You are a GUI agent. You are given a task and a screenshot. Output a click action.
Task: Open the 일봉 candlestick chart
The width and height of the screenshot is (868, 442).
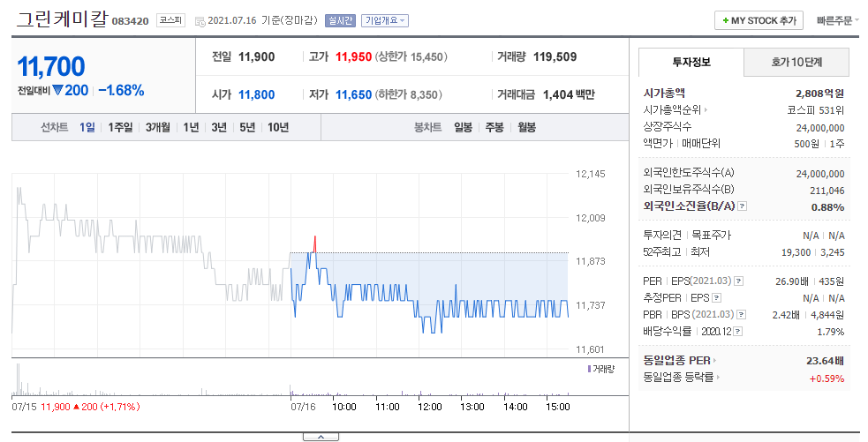coord(463,127)
